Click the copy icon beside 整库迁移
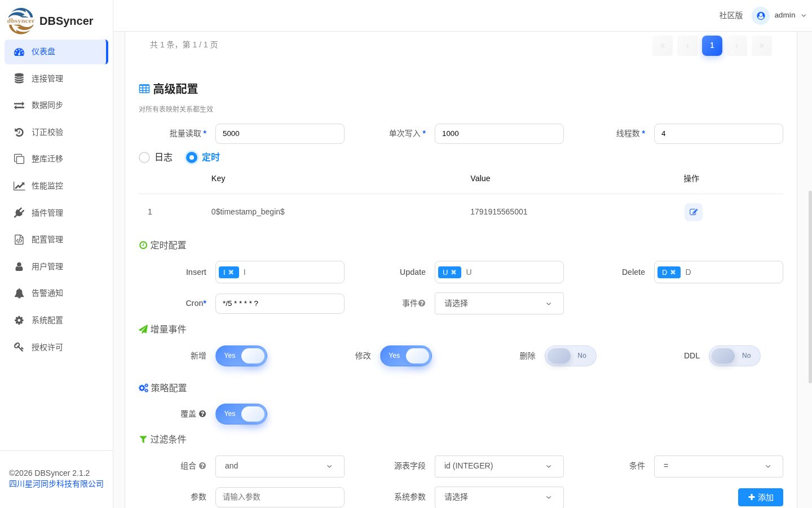The height and width of the screenshot is (508, 812). [19, 159]
